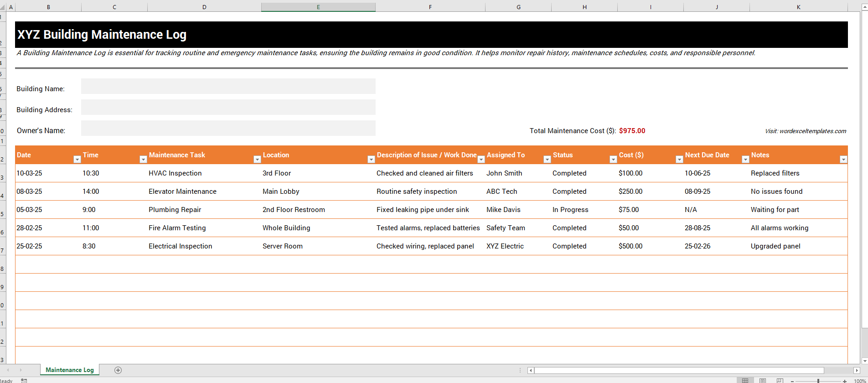Screen dimensions: 868x383
Task: Select column H header
Action: tap(584, 7)
